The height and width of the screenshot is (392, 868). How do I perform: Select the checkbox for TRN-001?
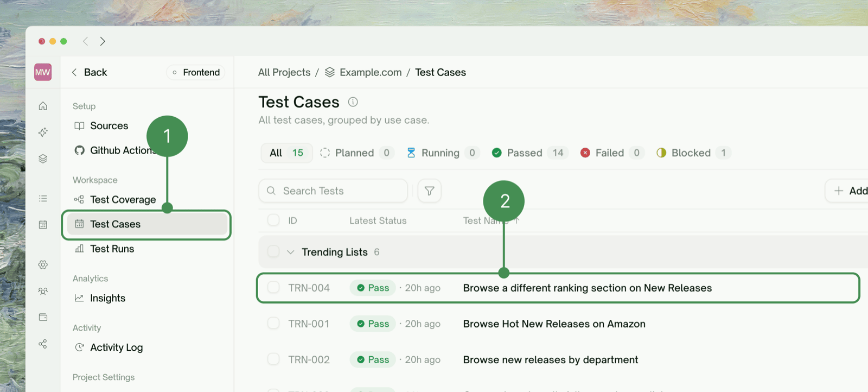coord(273,323)
